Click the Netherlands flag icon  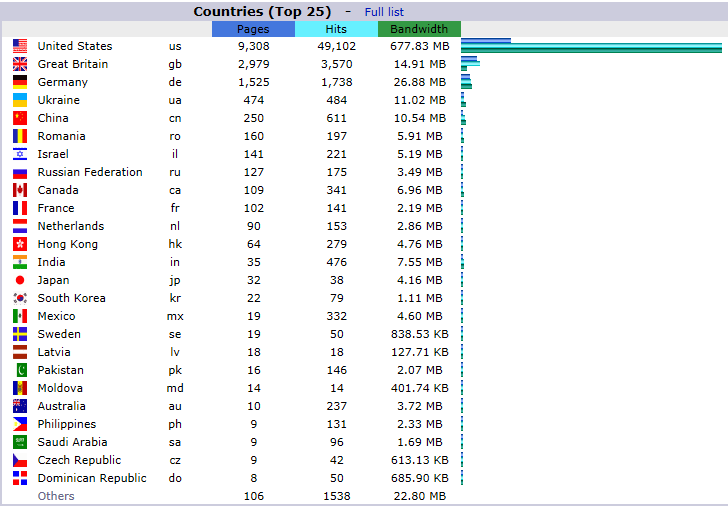click(20, 226)
